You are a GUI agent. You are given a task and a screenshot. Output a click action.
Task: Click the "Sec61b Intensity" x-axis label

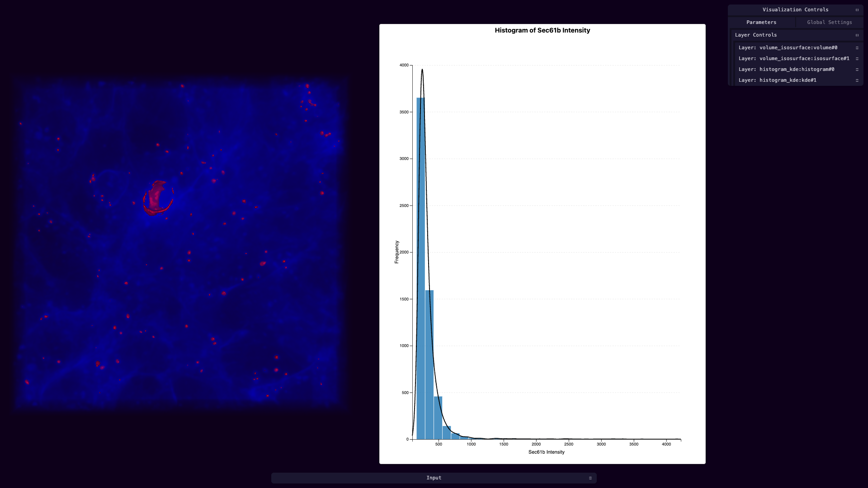[x=546, y=452]
